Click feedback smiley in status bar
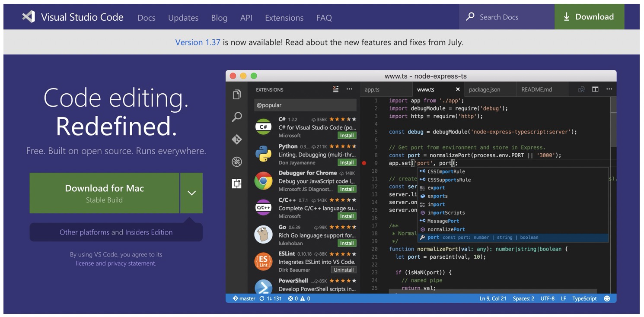 [607, 298]
